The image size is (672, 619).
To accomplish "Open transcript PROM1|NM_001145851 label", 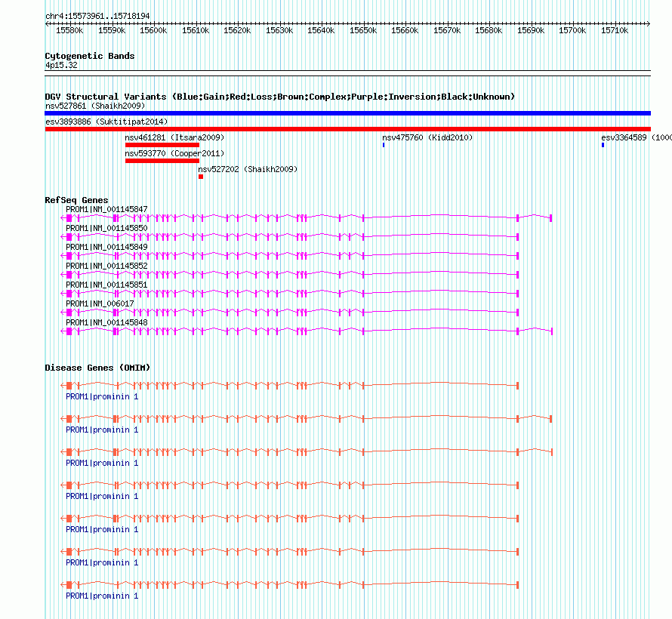I will pyautogui.click(x=106, y=285).
